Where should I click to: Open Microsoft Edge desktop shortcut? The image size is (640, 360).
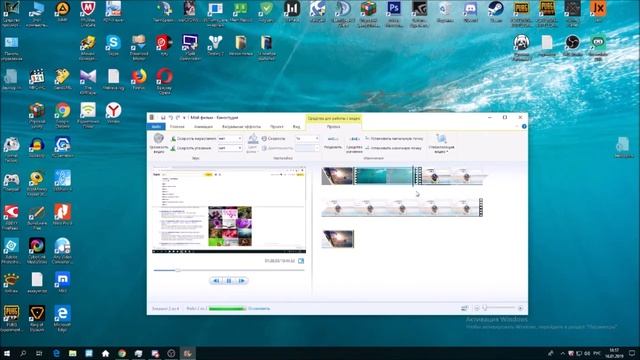click(62, 318)
